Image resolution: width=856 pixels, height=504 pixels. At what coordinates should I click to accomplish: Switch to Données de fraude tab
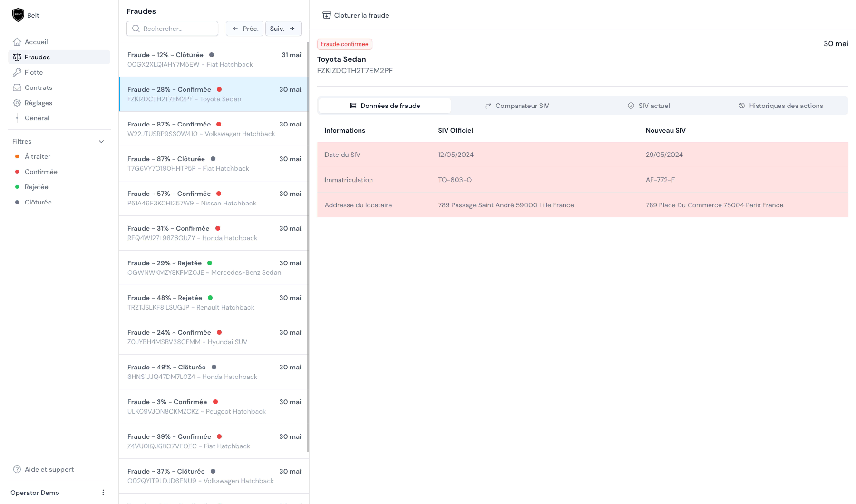(385, 106)
